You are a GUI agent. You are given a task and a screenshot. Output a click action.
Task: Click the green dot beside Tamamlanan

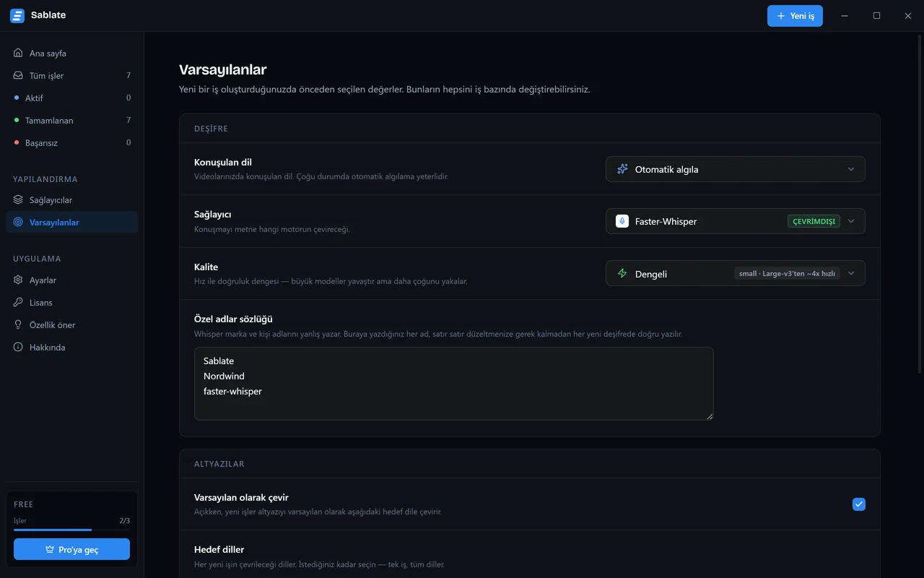[x=17, y=120]
